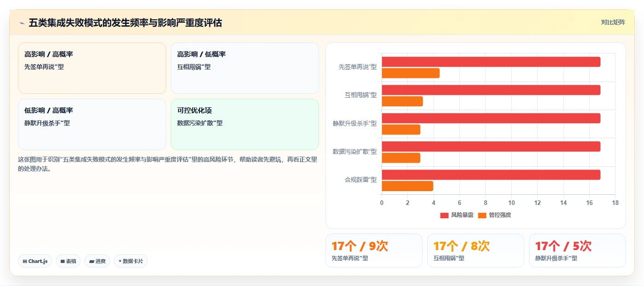The image size is (644, 286).
Task: Click the red bar for 先签单再说"型
Action: (x=491, y=62)
